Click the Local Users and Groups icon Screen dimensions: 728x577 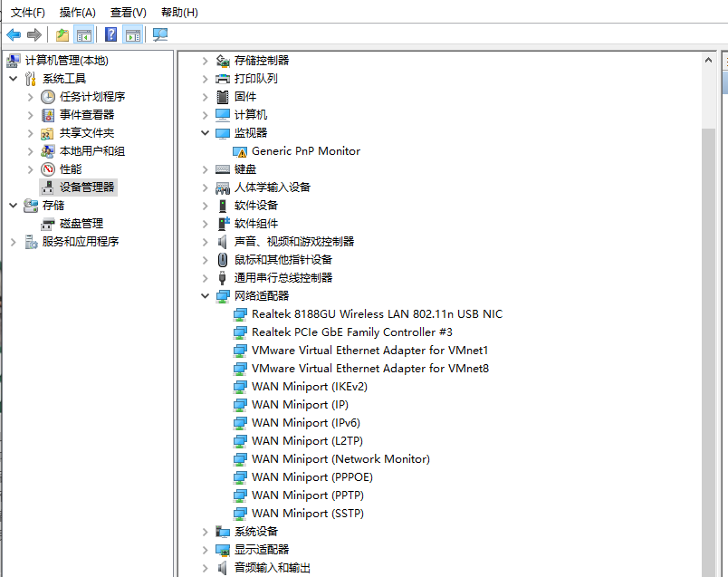pyautogui.click(x=47, y=151)
